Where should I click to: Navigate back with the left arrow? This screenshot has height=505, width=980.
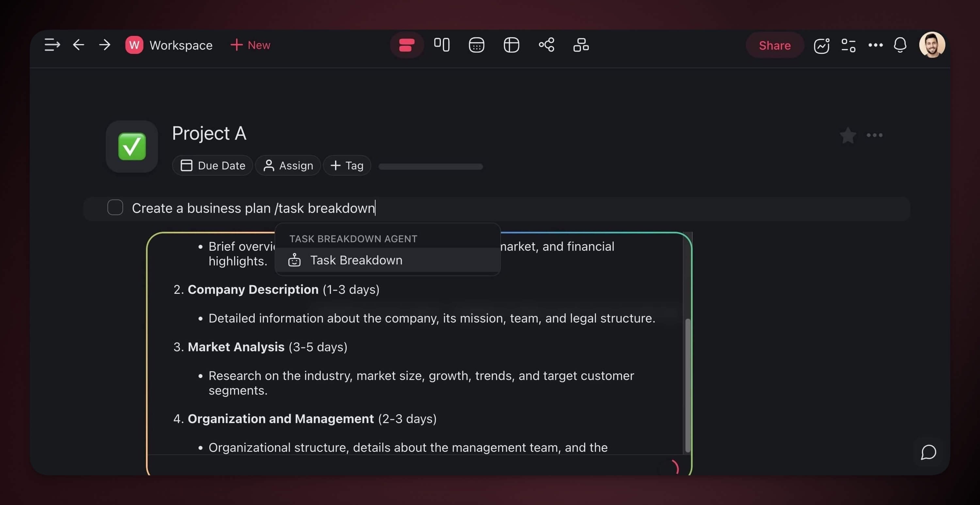click(x=78, y=45)
